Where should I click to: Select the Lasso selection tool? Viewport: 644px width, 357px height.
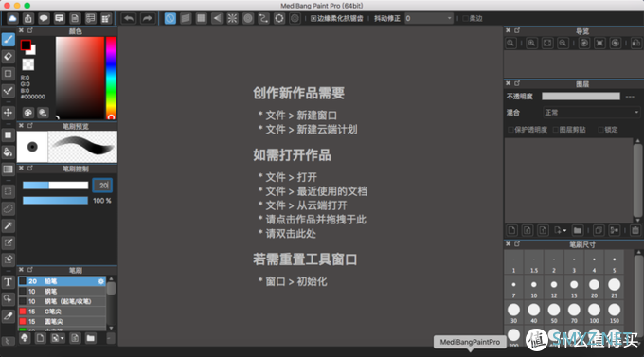9,208
